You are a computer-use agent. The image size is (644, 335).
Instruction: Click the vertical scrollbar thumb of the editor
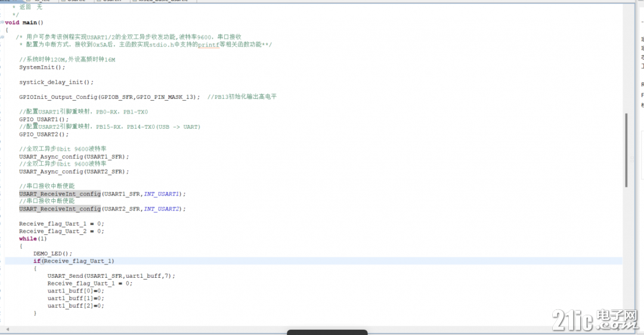(x=626, y=150)
